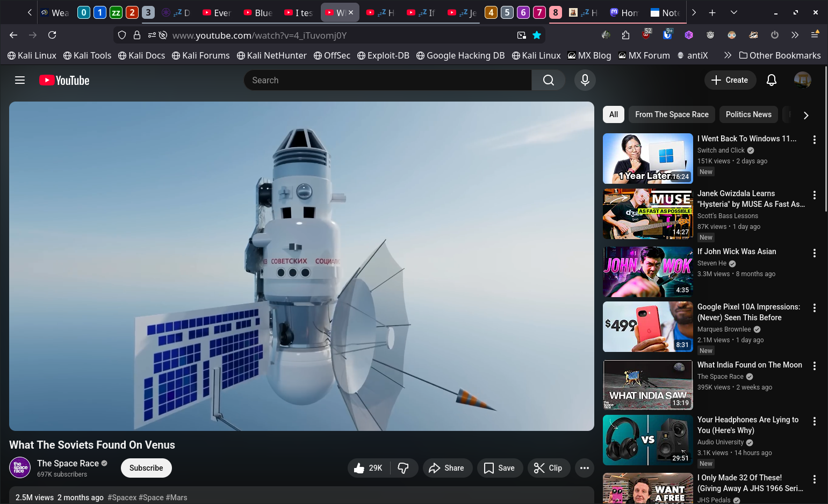Open What India Found on Moon thumbnail
This screenshot has width=828, height=504.
(647, 385)
